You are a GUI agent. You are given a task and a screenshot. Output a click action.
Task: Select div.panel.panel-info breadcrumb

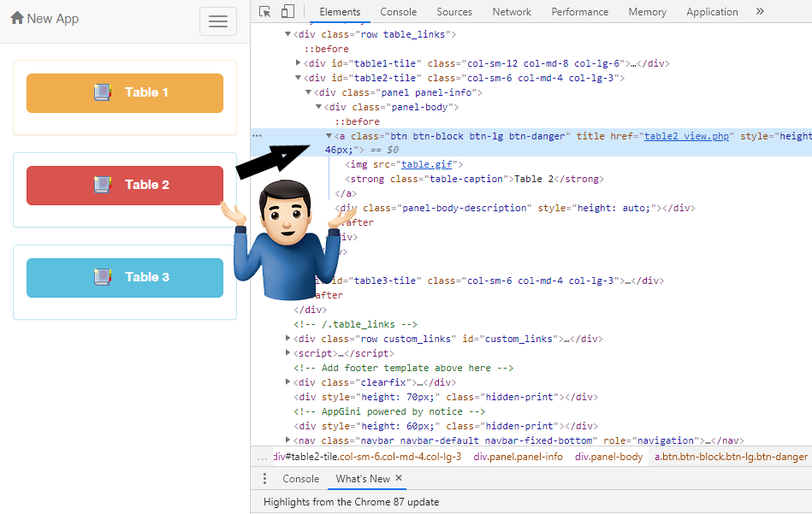[x=518, y=457]
